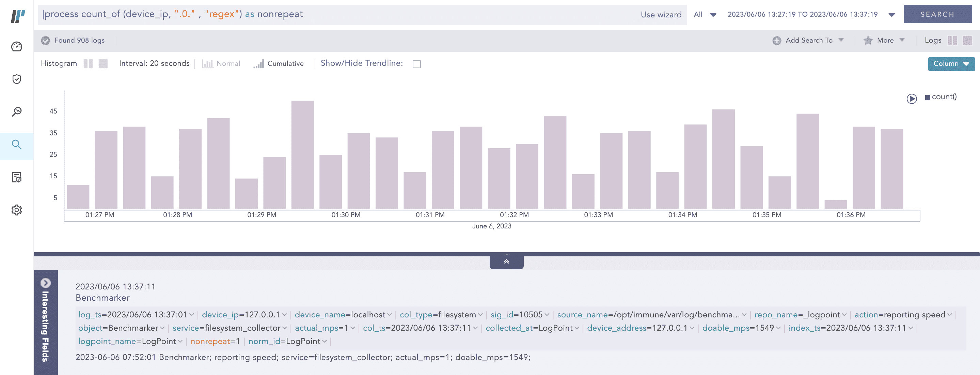Click the play button beside count() legend
The height and width of the screenshot is (375, 980).
pyautogui.click(x=912, y=99)
